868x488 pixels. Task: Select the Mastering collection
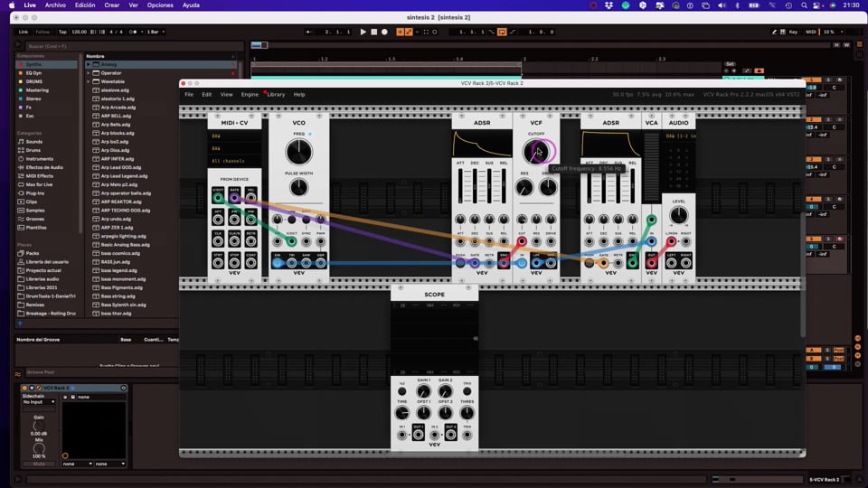click(46, 90)
